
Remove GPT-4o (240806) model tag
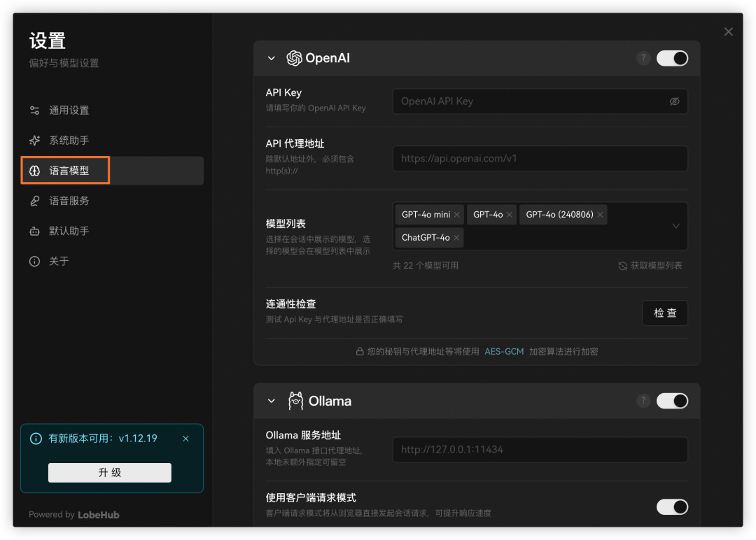point(600,215)
